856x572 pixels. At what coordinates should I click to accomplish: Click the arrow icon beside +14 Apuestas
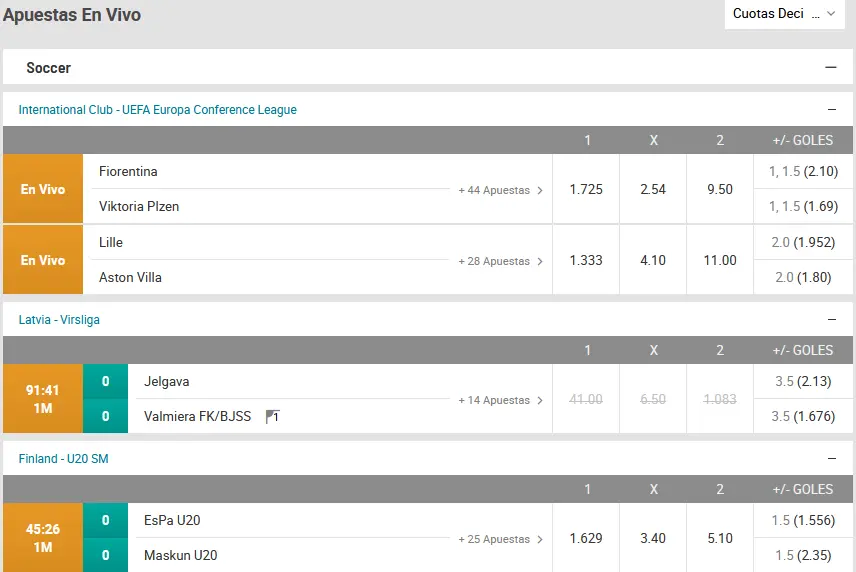coord(540,401)
